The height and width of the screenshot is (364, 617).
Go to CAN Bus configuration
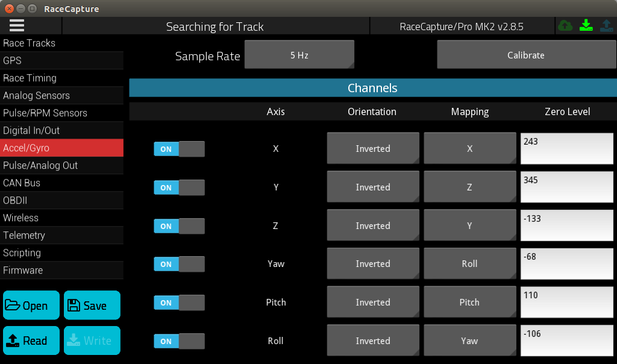(62, 183)
